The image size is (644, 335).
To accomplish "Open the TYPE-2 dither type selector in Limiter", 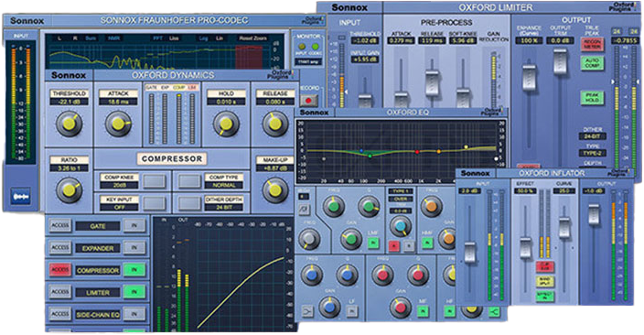I will [x=592, y=153].
